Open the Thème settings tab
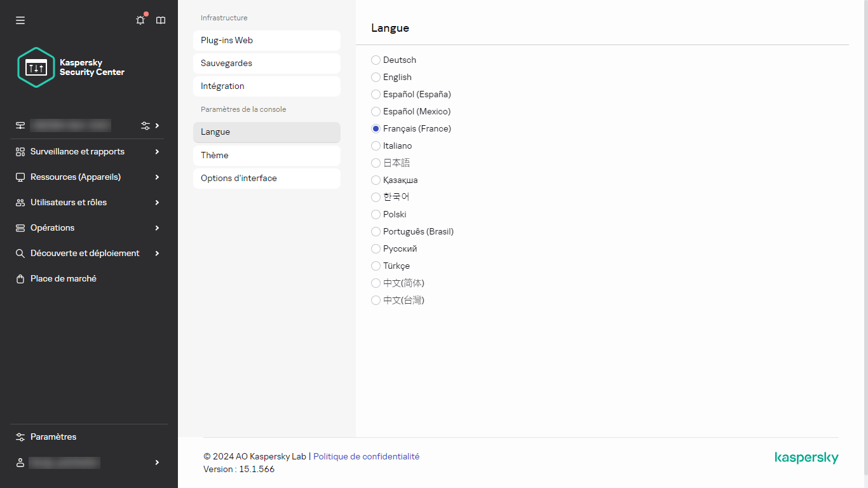 (266, 156)
